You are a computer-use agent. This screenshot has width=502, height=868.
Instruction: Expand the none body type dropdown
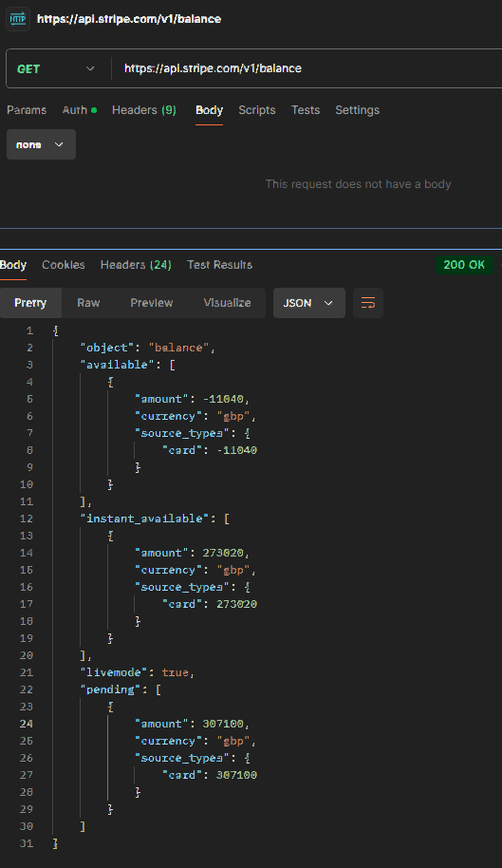click(x=41, y=144)
